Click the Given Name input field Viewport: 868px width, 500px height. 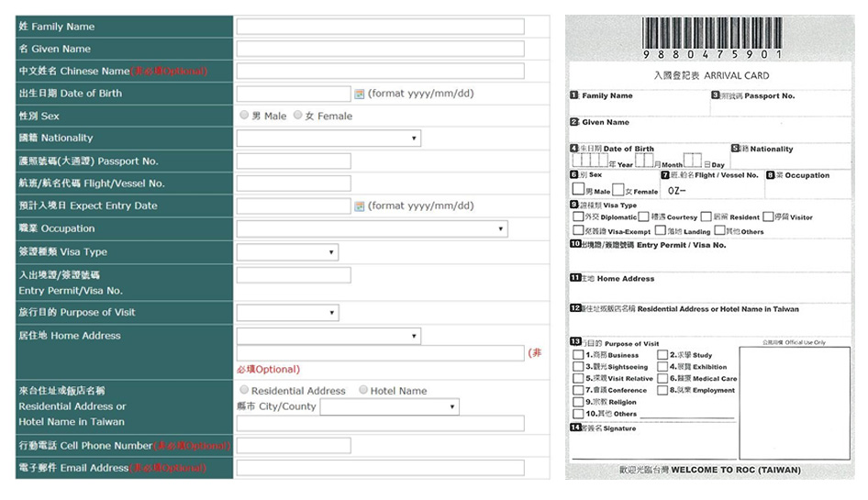(x=380, y=49)
